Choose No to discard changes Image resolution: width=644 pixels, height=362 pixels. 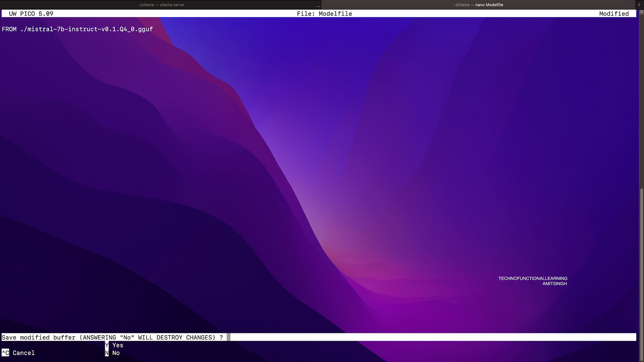click(x=116, y=353)
